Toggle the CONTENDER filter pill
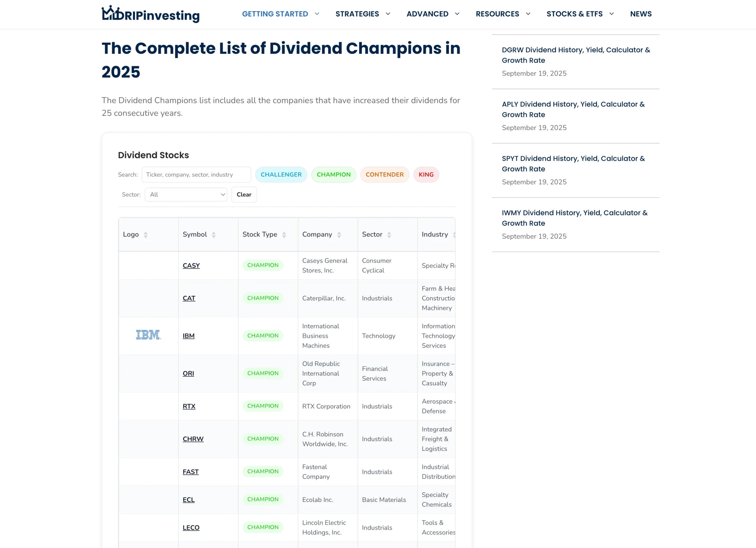This screenshot has width=756, height=548. [x=384, y=174]
